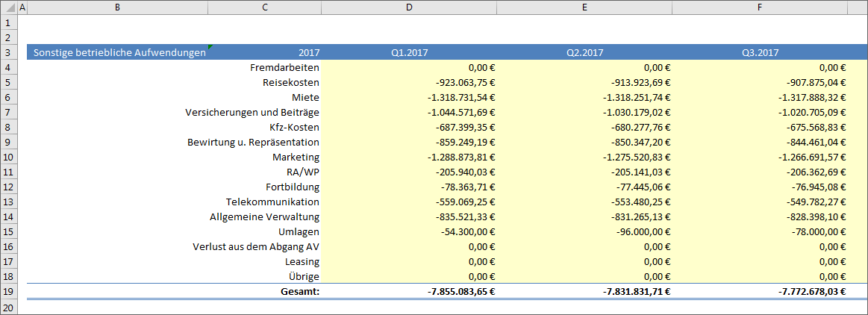The width and height of the screenshot is (868, 315).
Task: Select row 19 header
Action: 7,292
